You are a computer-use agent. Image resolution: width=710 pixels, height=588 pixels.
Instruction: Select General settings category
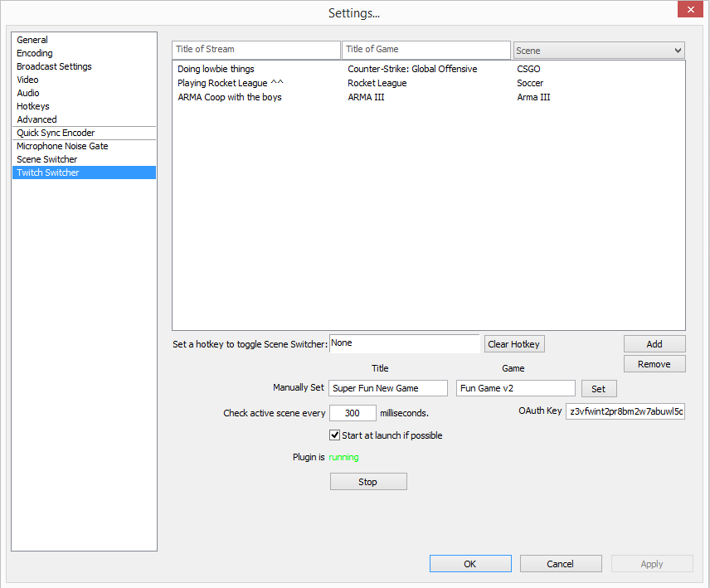click(x=32, y=40)
